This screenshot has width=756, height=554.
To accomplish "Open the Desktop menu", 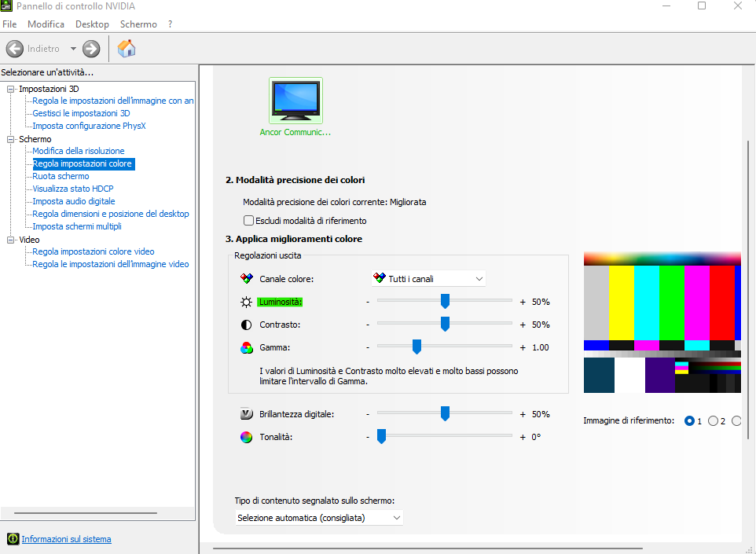I will click(x=92, y=24).
